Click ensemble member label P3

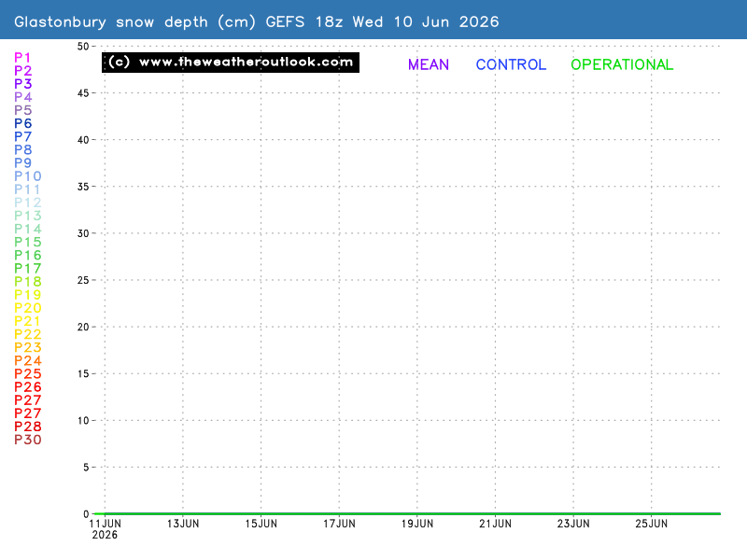point(22,84)
